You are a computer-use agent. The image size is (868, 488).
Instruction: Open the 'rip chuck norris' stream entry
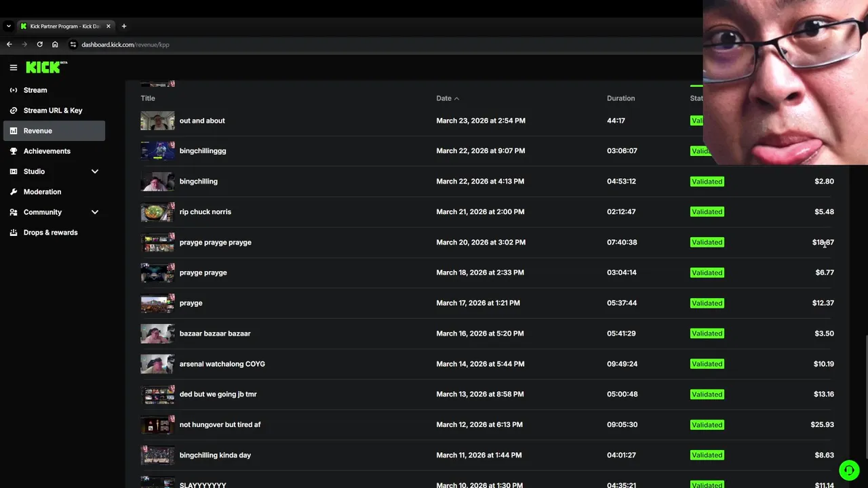[x=205, y=212]
